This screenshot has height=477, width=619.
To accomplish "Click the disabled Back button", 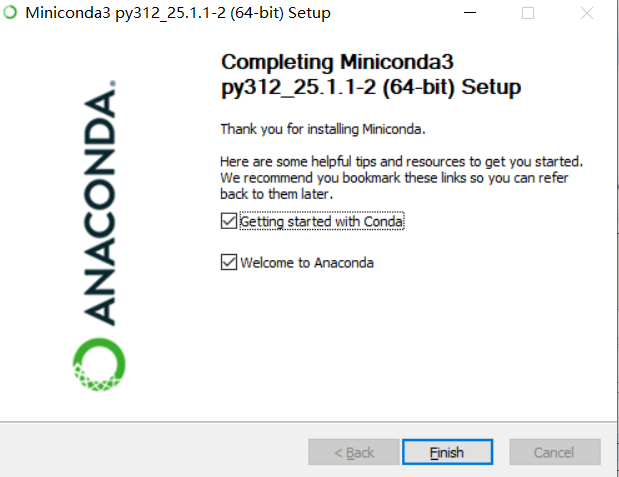I will (x=354, y=452).
